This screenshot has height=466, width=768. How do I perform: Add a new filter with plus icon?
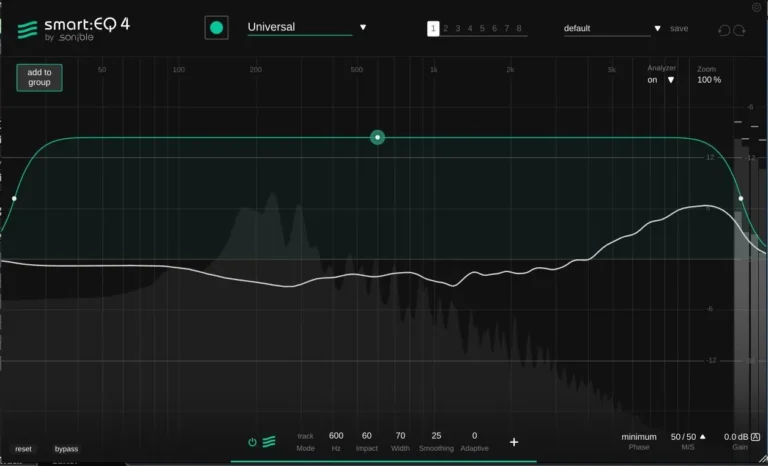[514, 442]
